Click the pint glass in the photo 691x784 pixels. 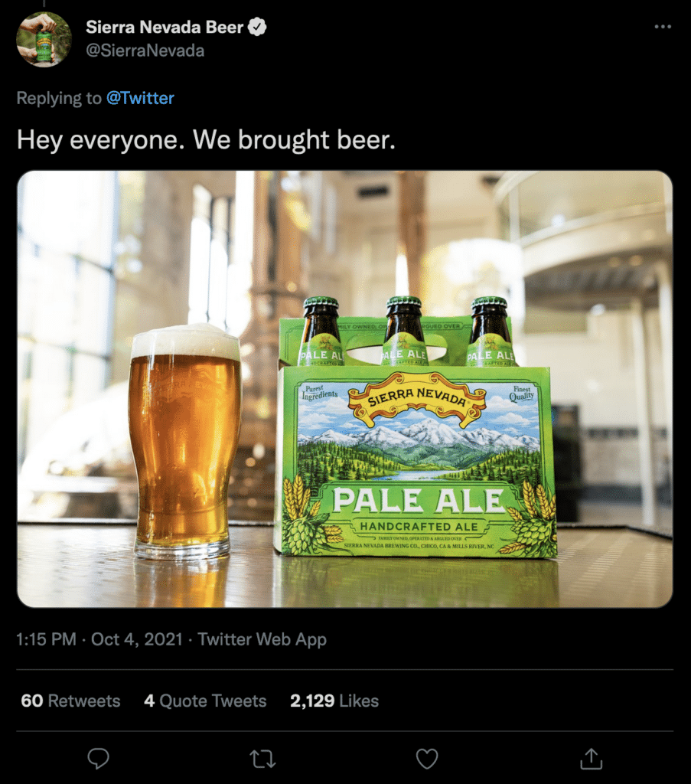click(x=185, y=440)
